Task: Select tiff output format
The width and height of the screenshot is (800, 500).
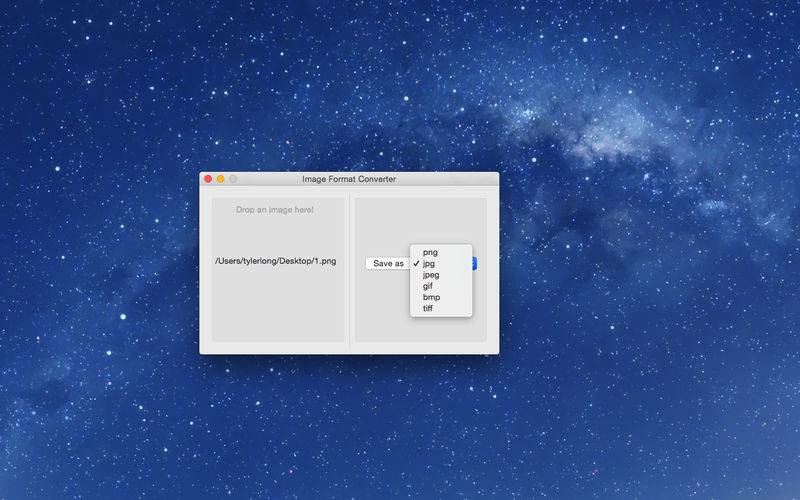Action: [x=441, y=308]
